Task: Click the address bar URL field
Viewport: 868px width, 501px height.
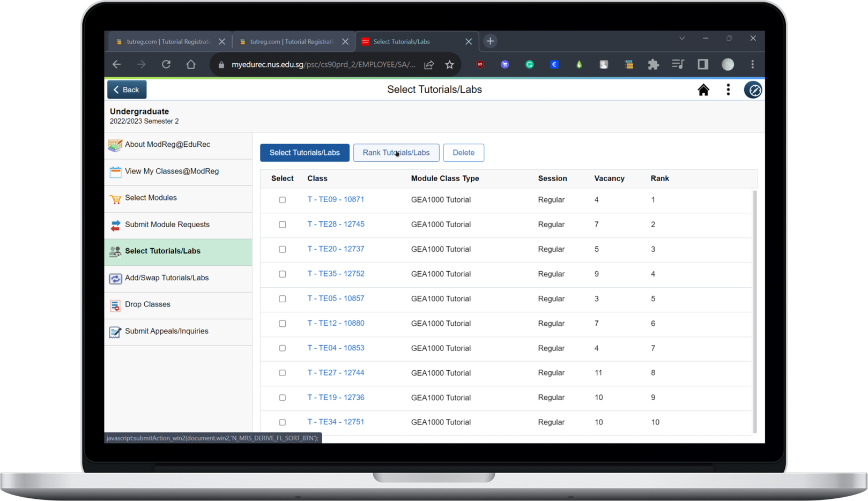Action: click(x=323, y=65)
